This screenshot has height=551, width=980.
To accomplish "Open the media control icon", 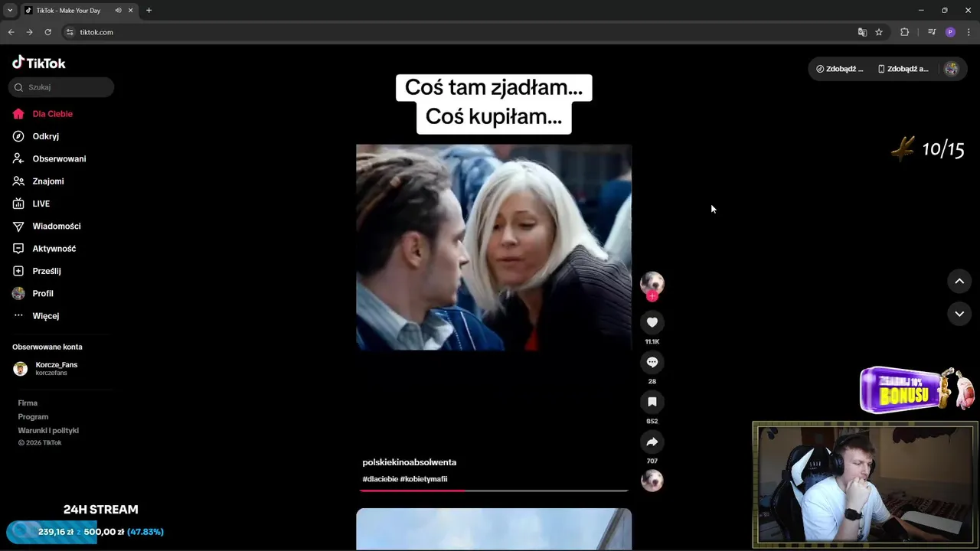I will 932,32.
